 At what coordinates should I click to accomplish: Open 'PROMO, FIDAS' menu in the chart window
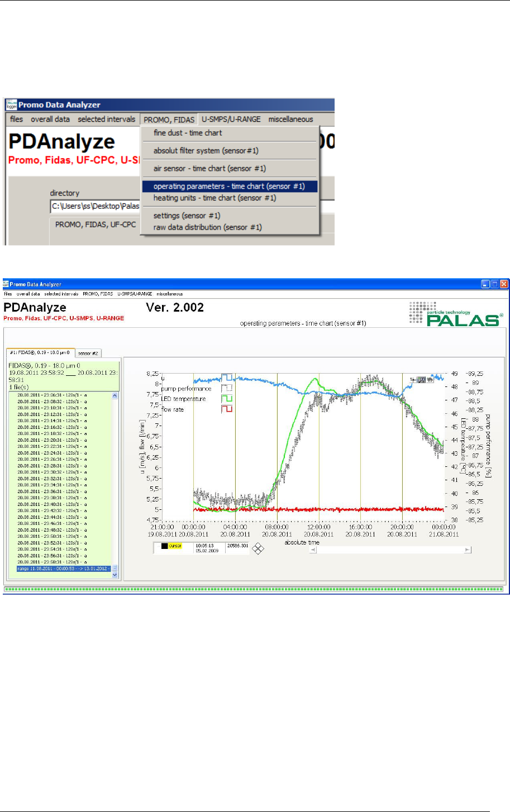click(x=98, y=294)
